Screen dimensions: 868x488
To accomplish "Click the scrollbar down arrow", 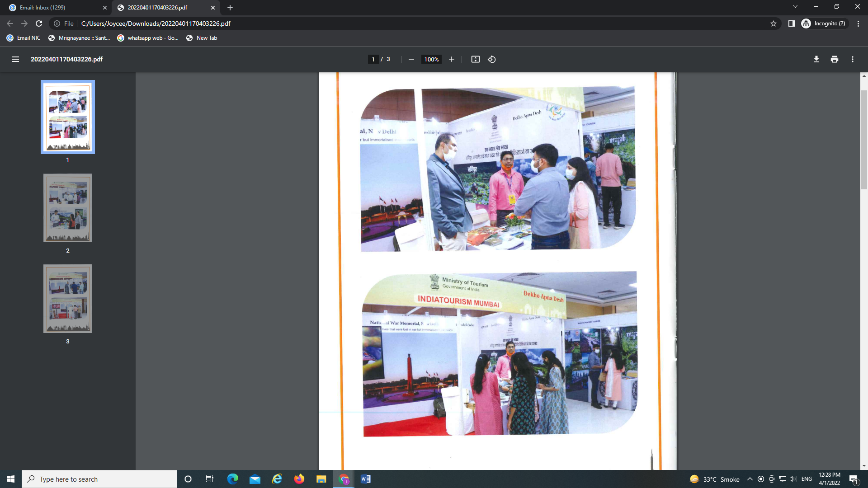I will [864, 466].
